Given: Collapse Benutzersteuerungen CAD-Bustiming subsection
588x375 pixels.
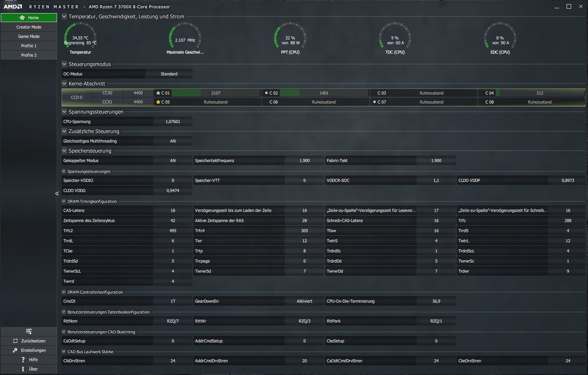Looking at the screenshot, I should [64, 332].
